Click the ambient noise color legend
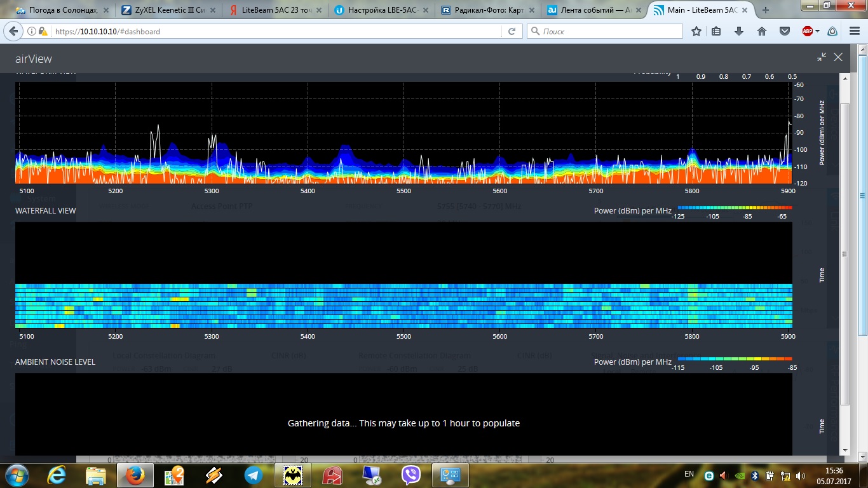868x488 pixels. click(735, 359)
